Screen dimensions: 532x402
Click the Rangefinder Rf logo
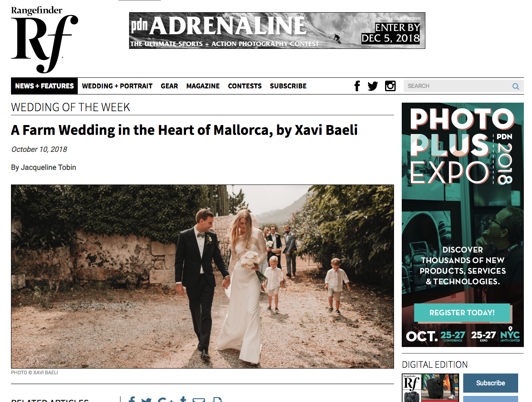(44, 40)
